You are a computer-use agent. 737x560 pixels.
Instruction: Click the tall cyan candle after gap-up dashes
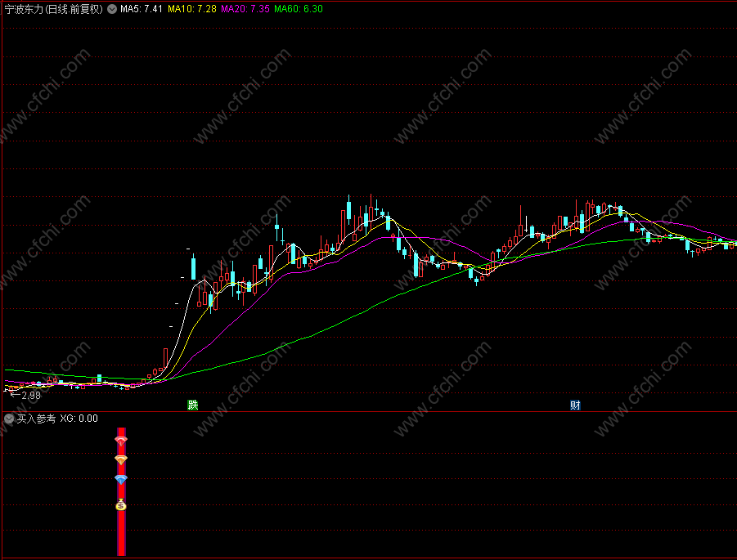[193, 267]
